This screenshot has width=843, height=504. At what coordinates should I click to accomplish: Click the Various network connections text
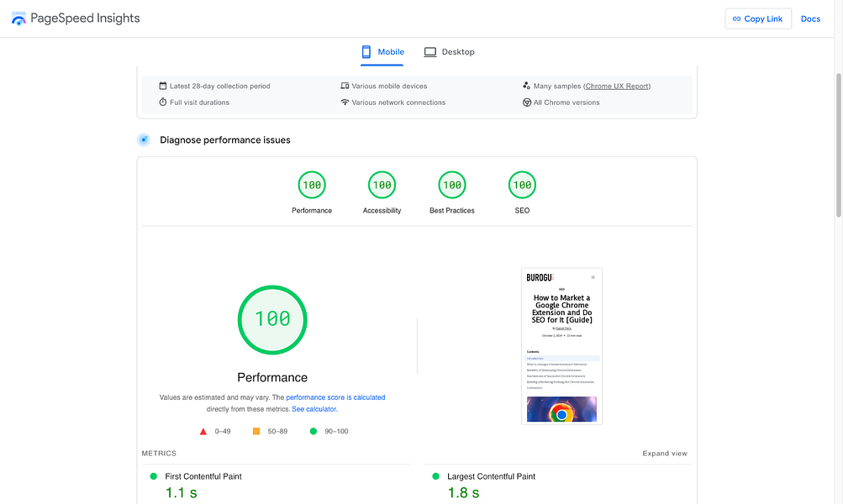pyautogui.click(x=398, y=102)
